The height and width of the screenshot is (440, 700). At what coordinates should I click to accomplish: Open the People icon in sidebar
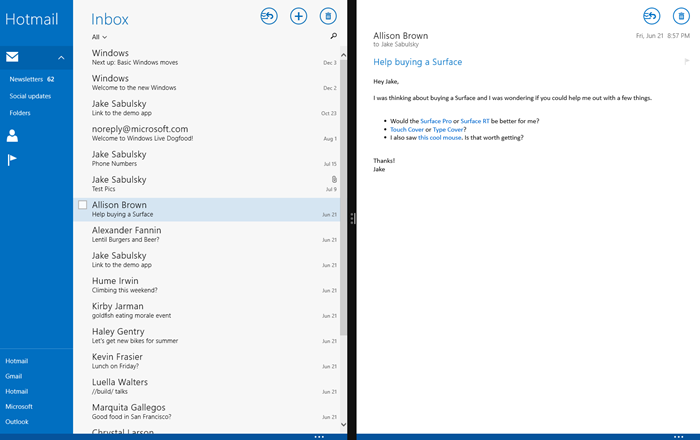(12, 136)
